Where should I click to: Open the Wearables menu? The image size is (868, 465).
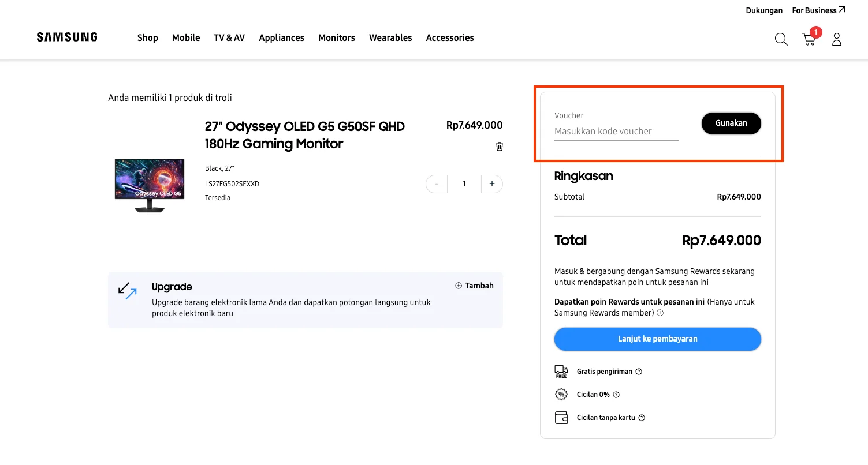390,37
